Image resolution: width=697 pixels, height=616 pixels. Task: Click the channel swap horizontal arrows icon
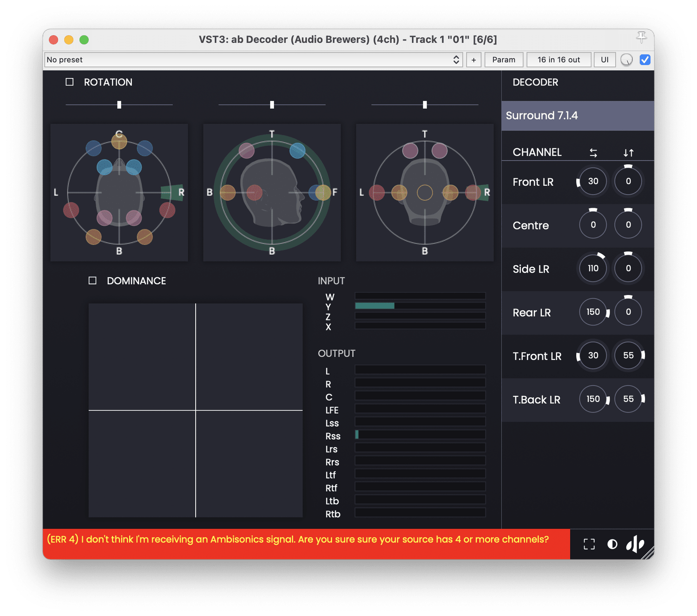click(x=593, y=152)
